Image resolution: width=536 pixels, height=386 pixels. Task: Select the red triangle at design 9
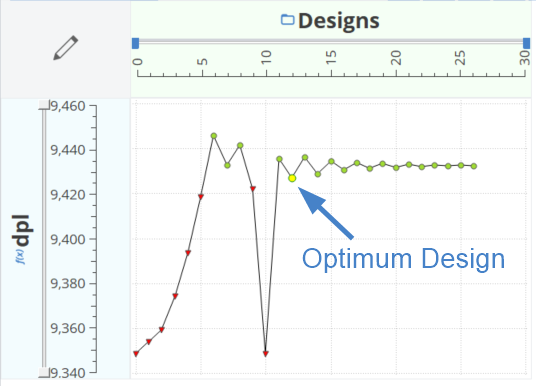click(x=253, y=189)
